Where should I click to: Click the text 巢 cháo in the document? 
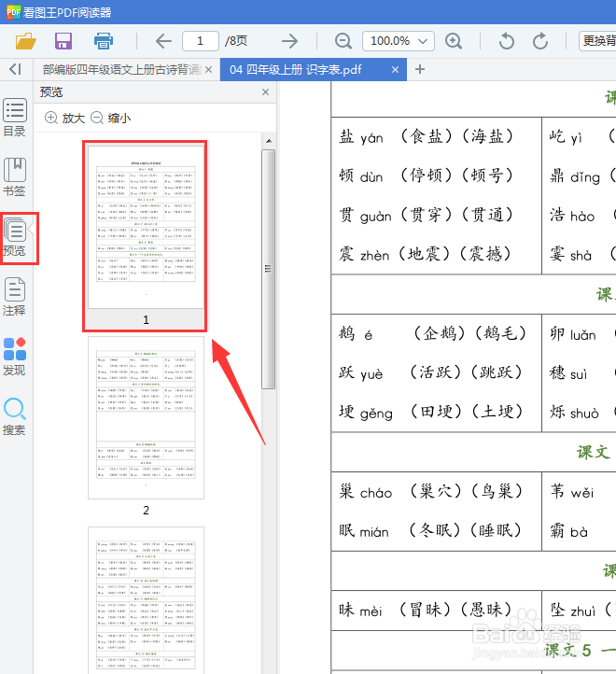(365, 492)
